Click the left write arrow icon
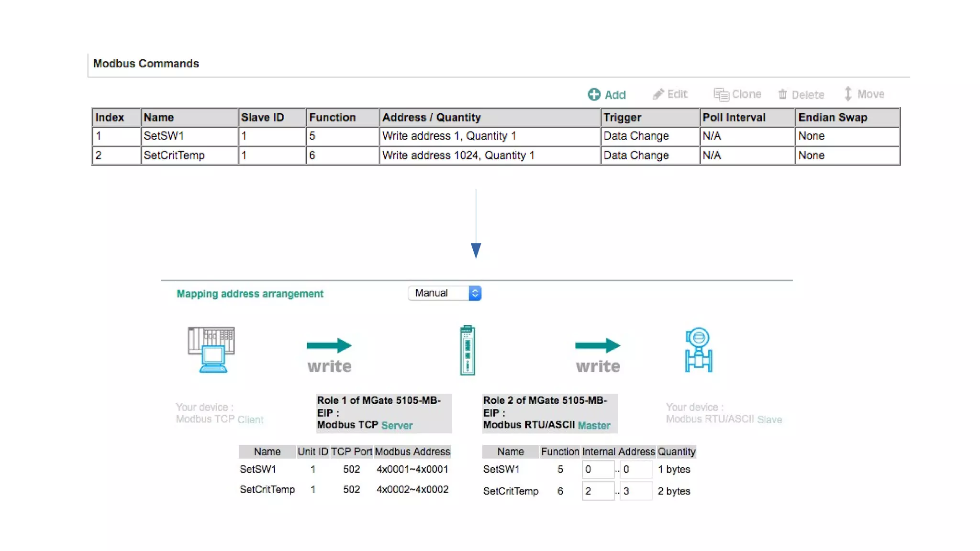980x551 pixels. [x=329, y=345]
